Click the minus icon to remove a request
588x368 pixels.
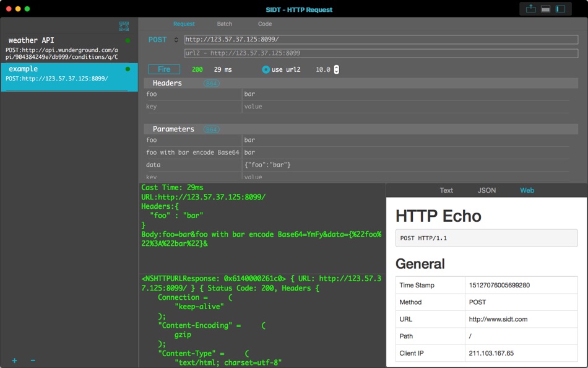[33, 361]
